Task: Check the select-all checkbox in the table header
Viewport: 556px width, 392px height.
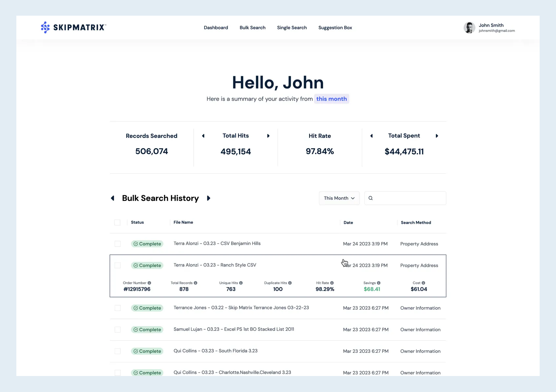Action: (x=117, y=222)
